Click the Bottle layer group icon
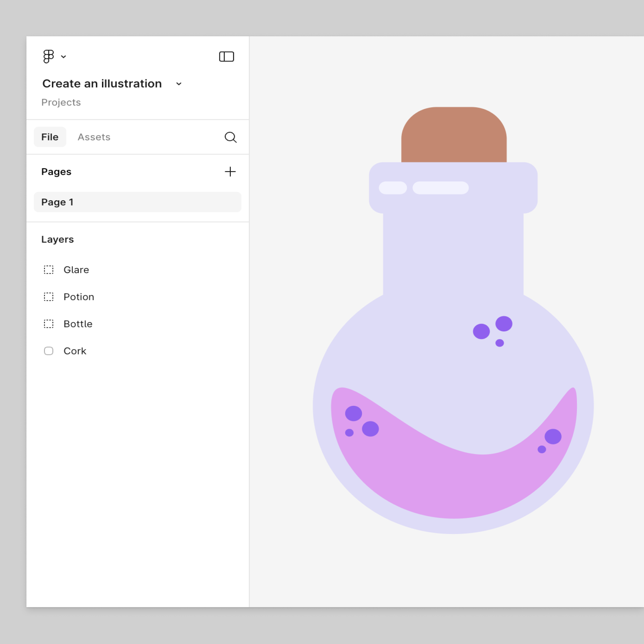644x644 pixels. point(49,324)
